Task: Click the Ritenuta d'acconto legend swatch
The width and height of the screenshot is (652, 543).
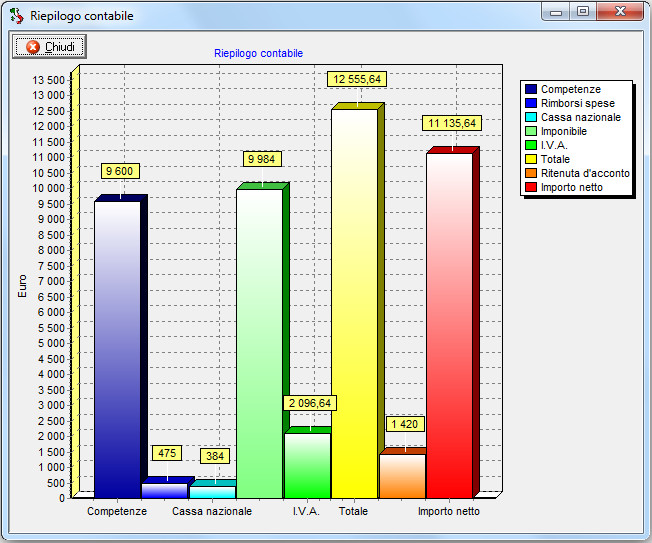Action: pos(531,173)
